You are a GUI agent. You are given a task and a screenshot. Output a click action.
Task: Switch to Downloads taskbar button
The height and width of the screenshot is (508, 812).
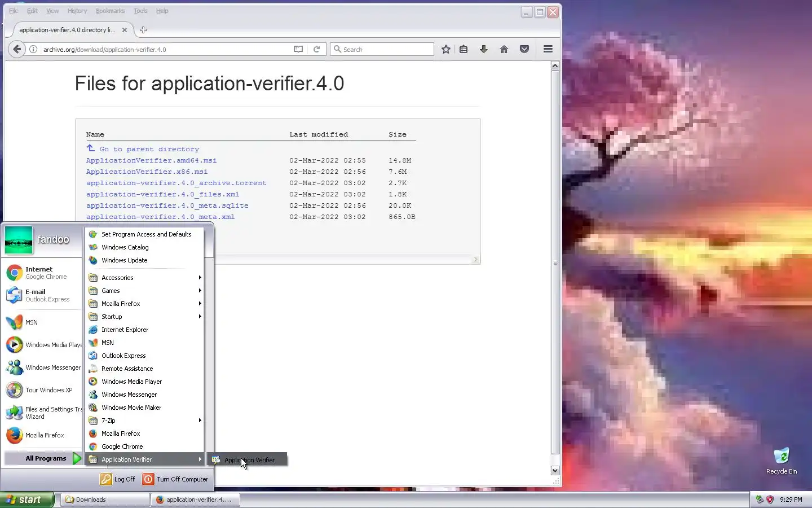[104, 500]
